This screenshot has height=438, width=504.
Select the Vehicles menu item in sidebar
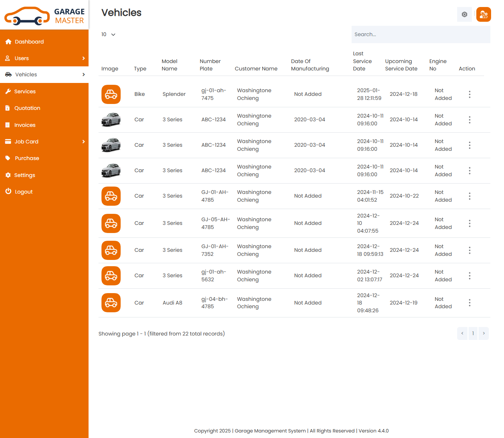pyautogui.click(x=26, y=74)
